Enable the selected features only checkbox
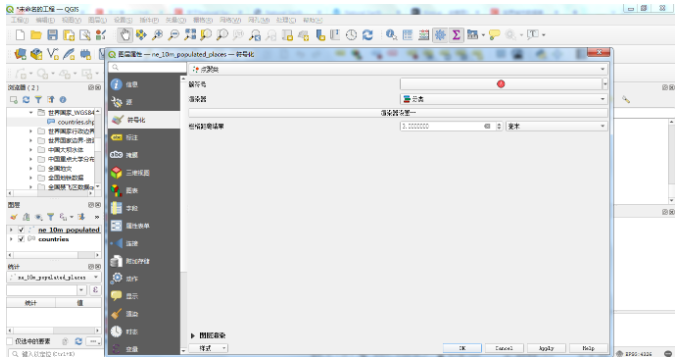Viewport: 680px width, 363px height. pyautogui.click(x=10, y=342)
